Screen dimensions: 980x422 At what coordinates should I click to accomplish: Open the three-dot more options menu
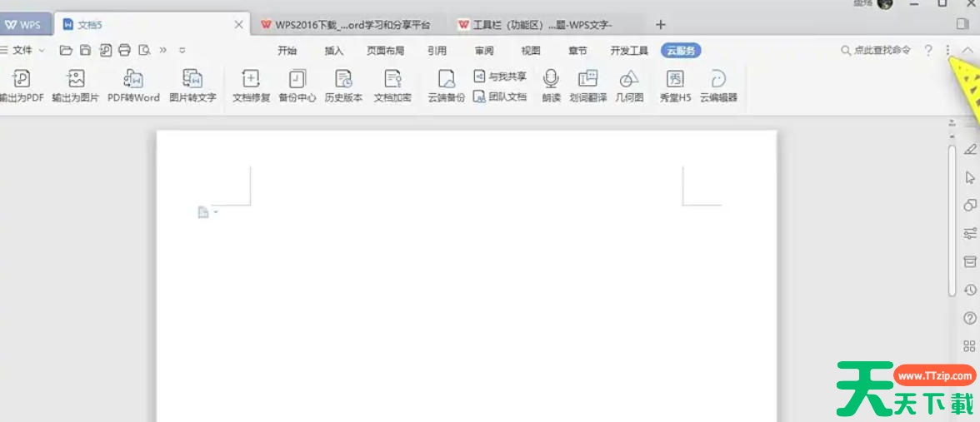click(948, 51)
